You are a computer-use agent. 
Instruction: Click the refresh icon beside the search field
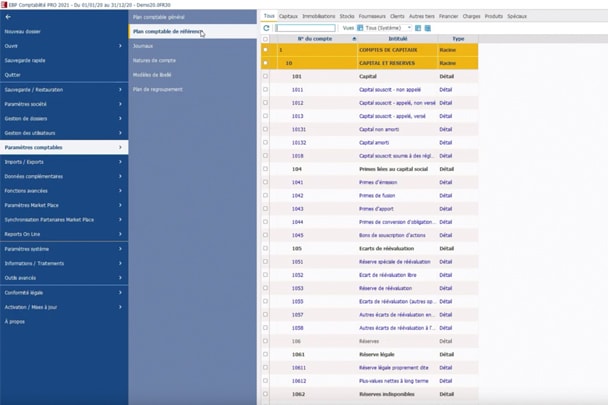pyautogui.click(x=267, y=28)
